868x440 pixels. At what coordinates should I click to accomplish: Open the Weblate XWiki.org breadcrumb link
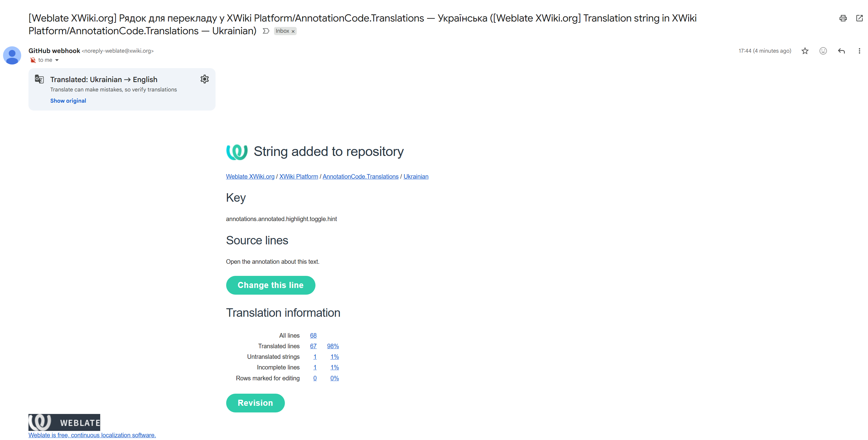click(x=250, y=177)
